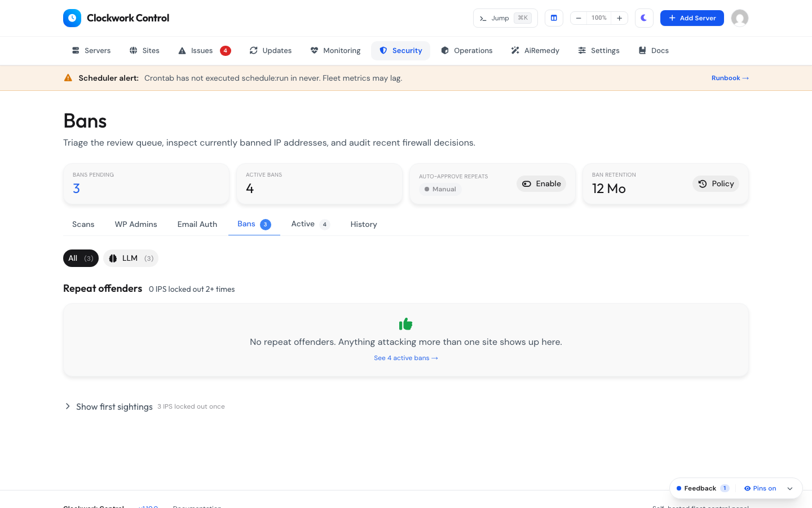Decrease zoom with the minus button
The image size is (812, 508).
tap(579, 18)
